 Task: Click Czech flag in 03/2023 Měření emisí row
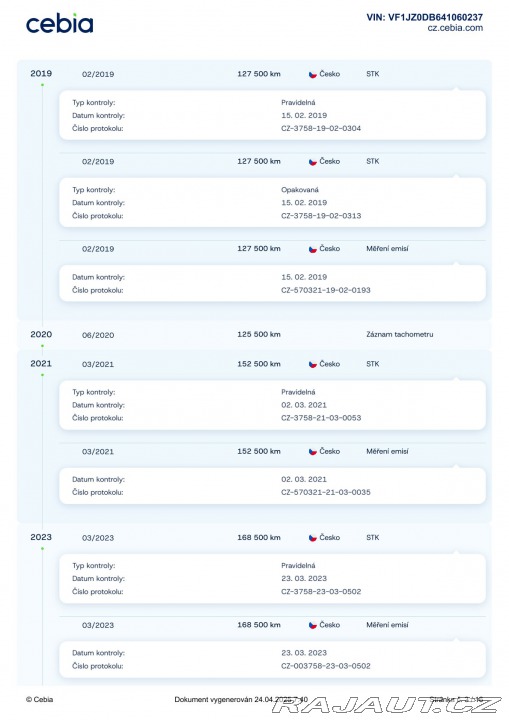[313, 625]
